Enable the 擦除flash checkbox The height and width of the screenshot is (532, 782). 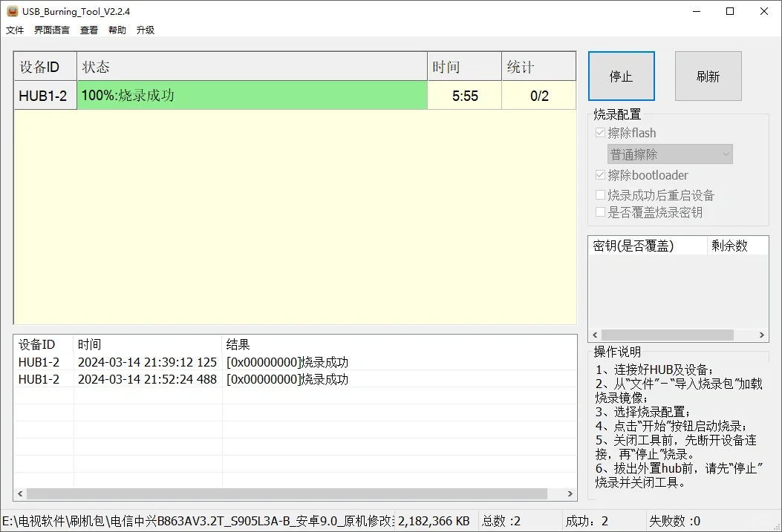(x=600, y=132)
